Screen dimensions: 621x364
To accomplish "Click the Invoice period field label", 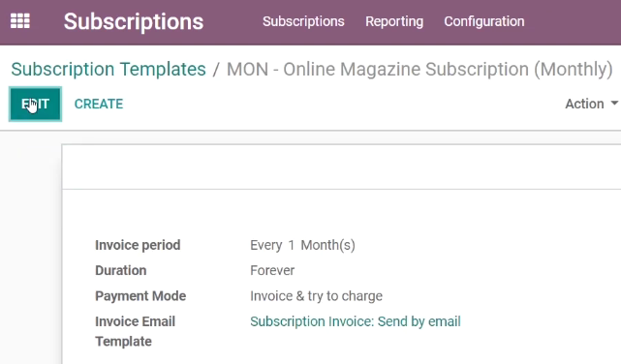I will pyautogui.click(x=138, y=245).
